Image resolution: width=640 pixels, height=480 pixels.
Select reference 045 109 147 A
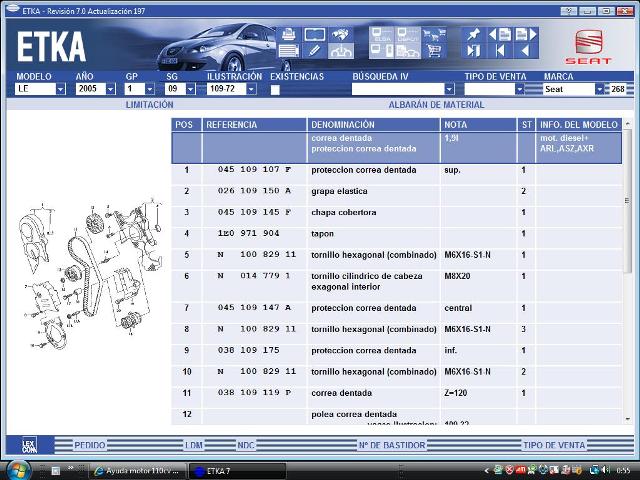254,308
